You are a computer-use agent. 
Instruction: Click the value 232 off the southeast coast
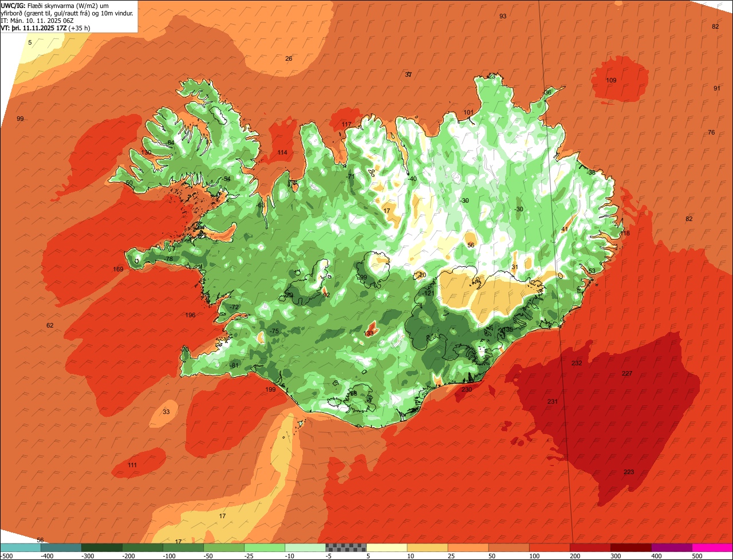577,363
